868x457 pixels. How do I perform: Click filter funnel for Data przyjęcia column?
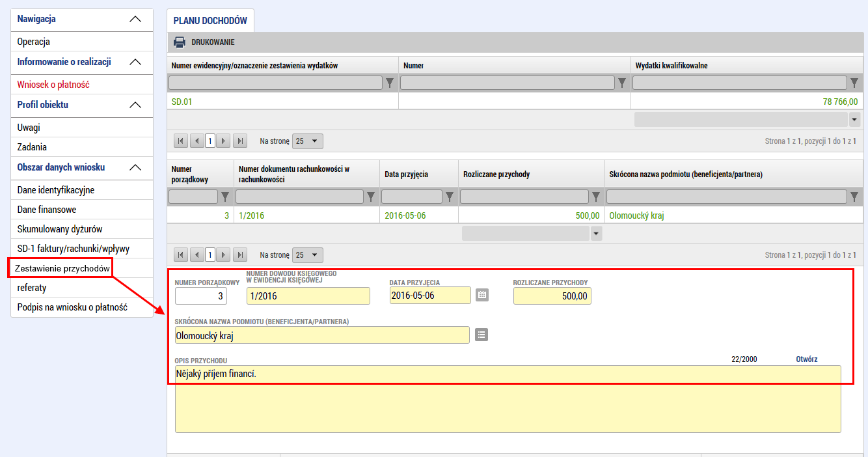[450, 197]
